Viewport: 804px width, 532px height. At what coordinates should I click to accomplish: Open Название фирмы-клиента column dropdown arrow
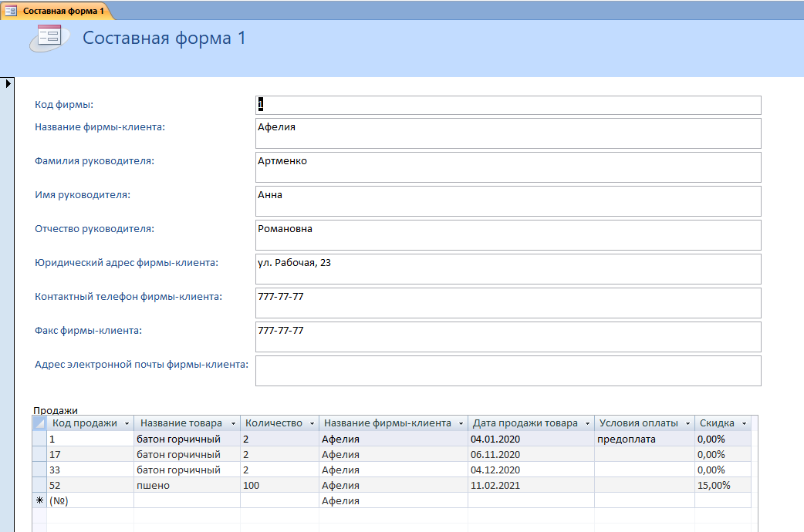click(461, 423)
